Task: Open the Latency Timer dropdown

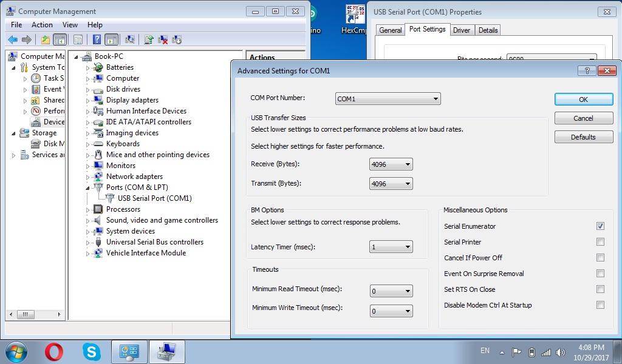Action: pos(391,247)
